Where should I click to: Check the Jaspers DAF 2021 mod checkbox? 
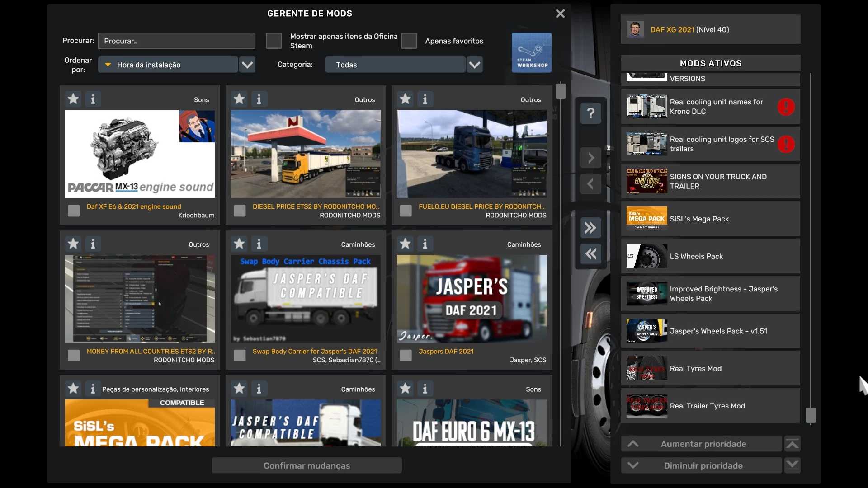[406, 356]
